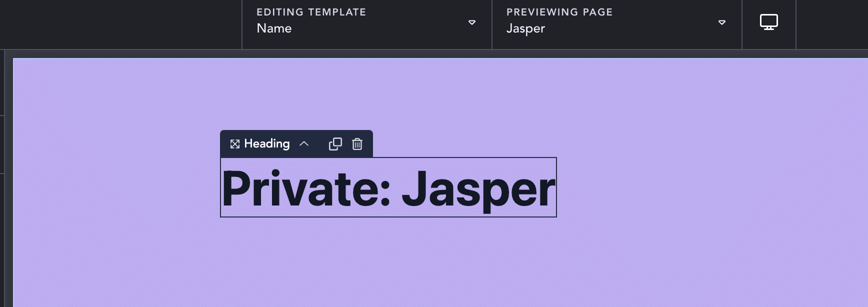Click the Heading label in element toolbar
Viewport: 868px width, 307px height.
point(267,144)
